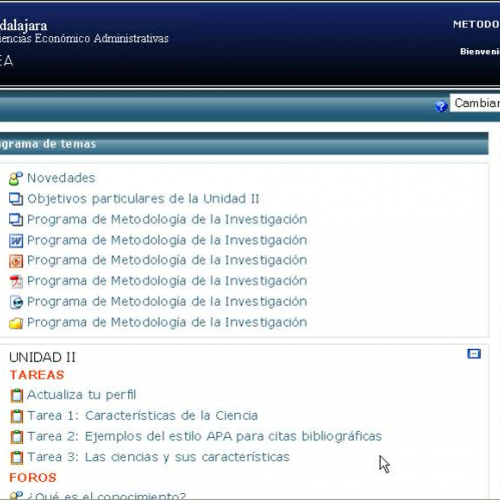Click the PDF icon for Programa de Metodología
500x500 pixels.
click(x=16, y=282)
